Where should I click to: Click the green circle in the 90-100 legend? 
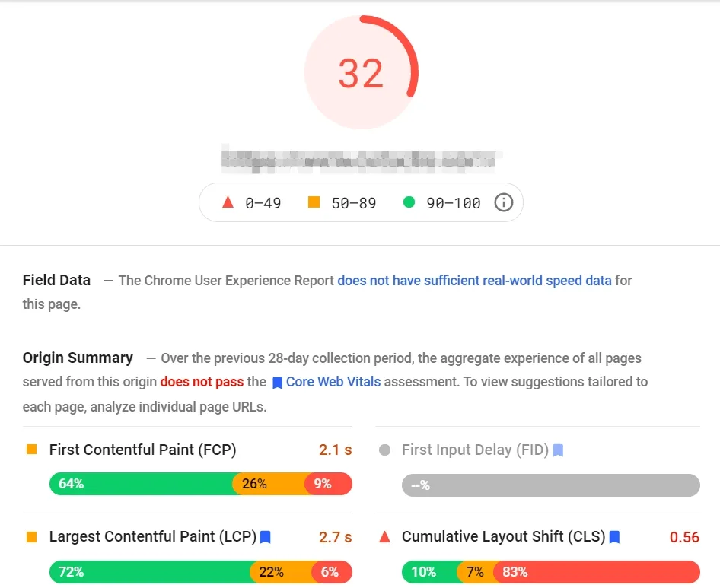point(411,202)
